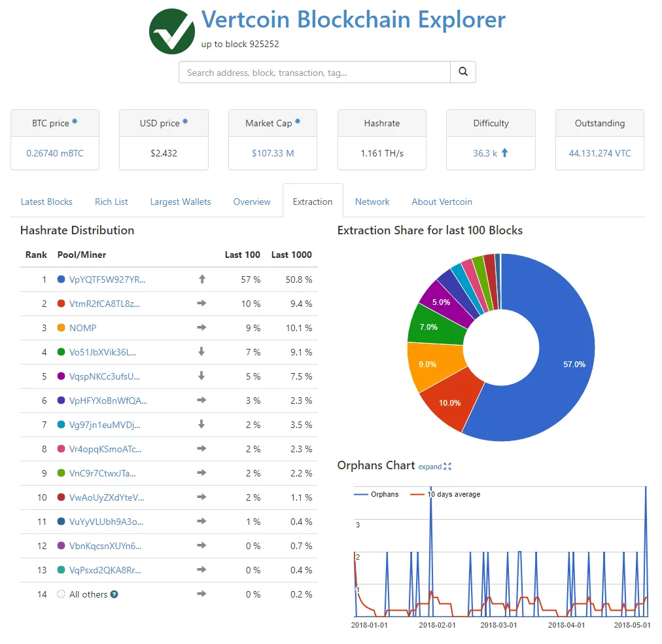Click the 'up to block 925252' text
Viewport: 662px width, 644px height.
240,45
